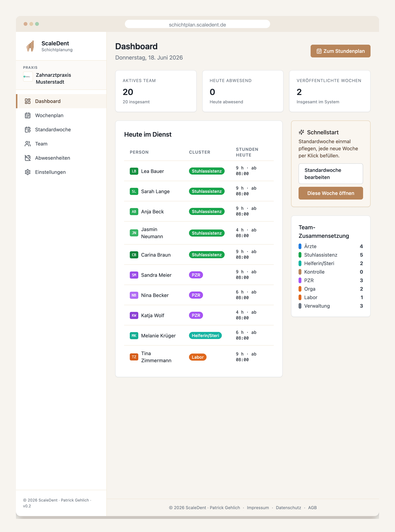Screen dimensions: 395x532
Task: Click the NB avatar badge for Nina Becker
Action: (x=134, y=295)
